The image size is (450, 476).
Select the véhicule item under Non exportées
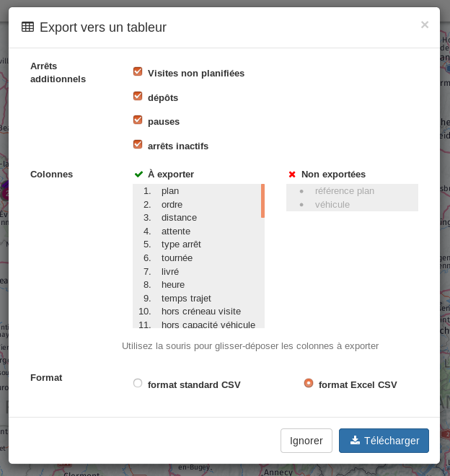tap(332, 205)
